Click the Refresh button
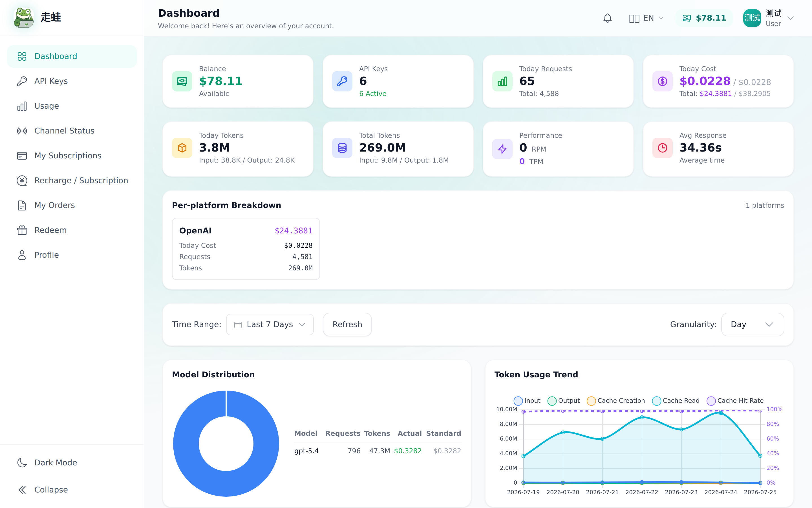Screen dimensions: 812x508 click(x=347, y=325)
